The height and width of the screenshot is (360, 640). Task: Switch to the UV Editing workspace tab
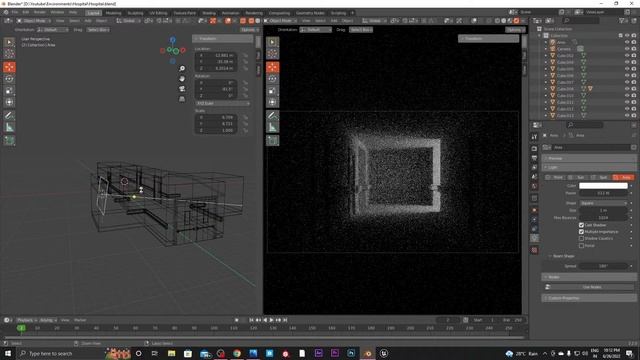[x=158, y=13]
